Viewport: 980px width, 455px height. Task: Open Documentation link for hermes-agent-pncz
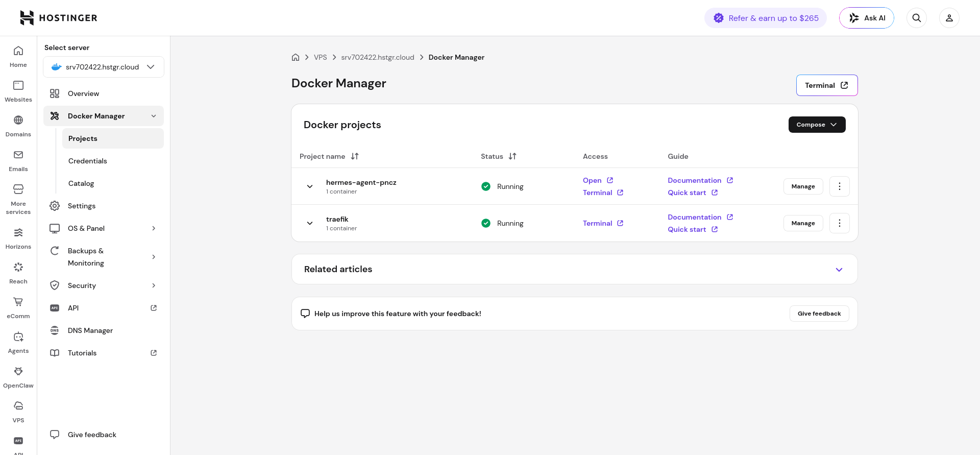coord(700,180)
